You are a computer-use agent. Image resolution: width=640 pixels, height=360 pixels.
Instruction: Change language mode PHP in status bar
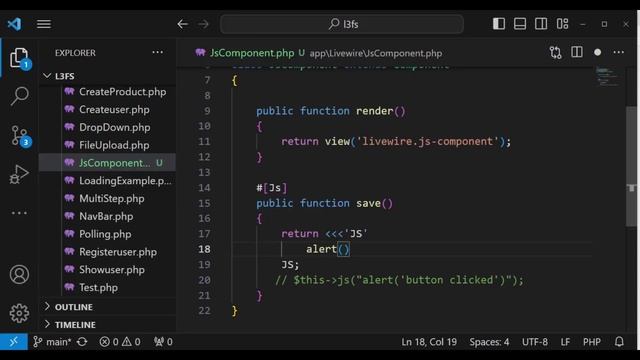coord(591,342)
